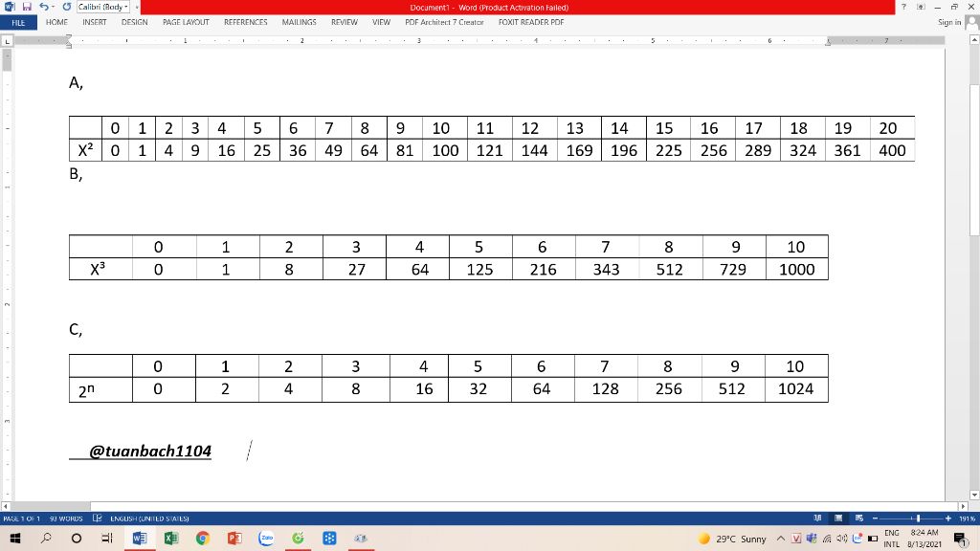Click the vertical scrollbar up arrow
The height and width of the screenshot is (551, 980).
pos(974,40)
